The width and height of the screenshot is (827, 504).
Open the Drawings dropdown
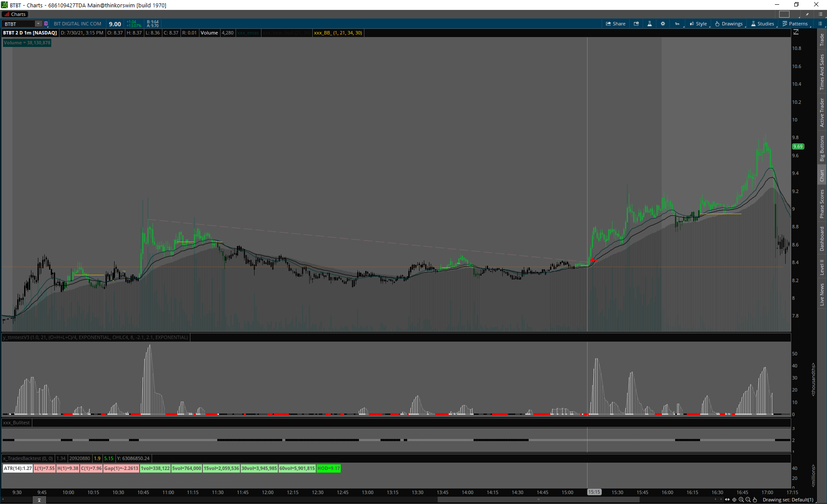[x=729, y=24]
